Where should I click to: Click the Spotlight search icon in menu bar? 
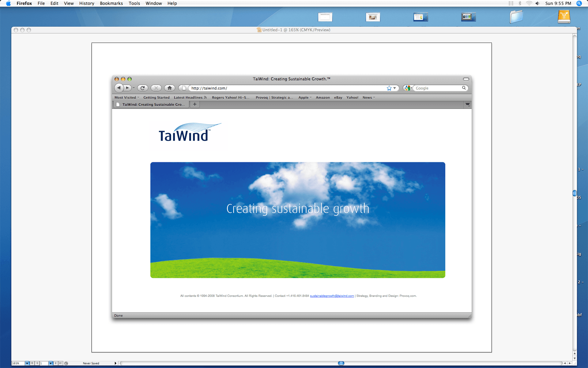pyautogui.click(x=579, y=3)
